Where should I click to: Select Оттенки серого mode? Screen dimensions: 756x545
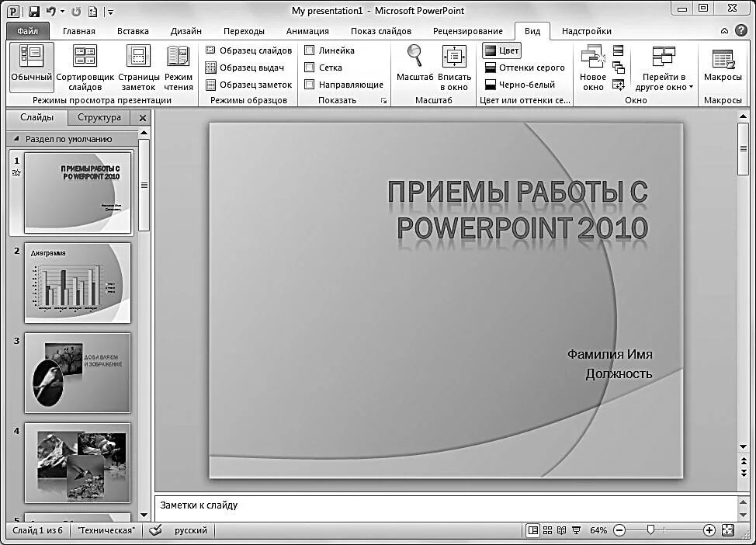pos(525,68)
